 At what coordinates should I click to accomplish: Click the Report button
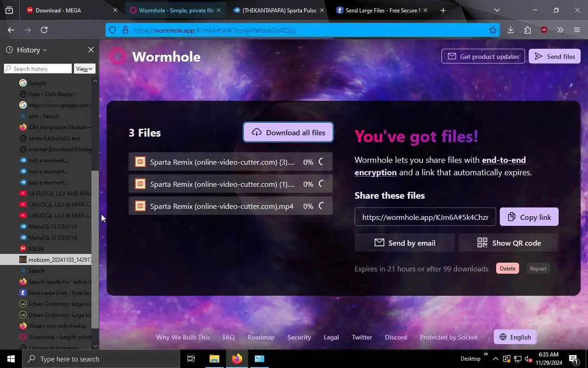(538, 269)
